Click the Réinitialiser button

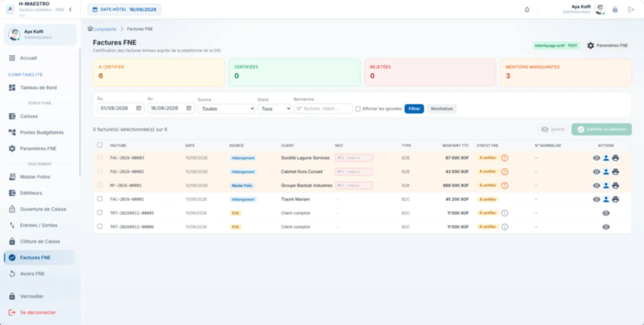click(x=442, y=109)
